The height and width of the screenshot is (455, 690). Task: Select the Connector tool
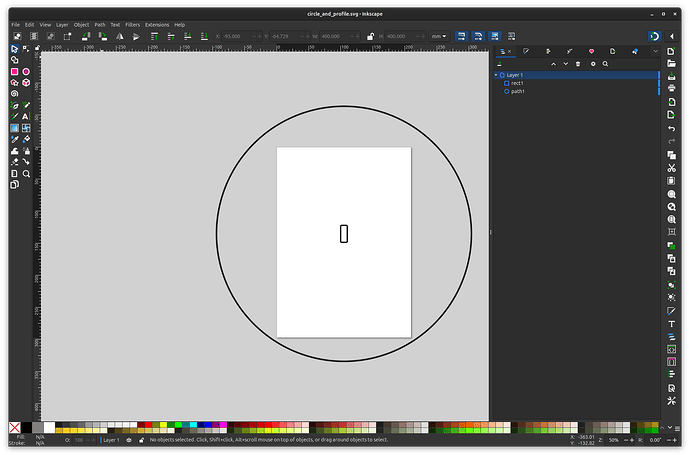click(26, 162)
